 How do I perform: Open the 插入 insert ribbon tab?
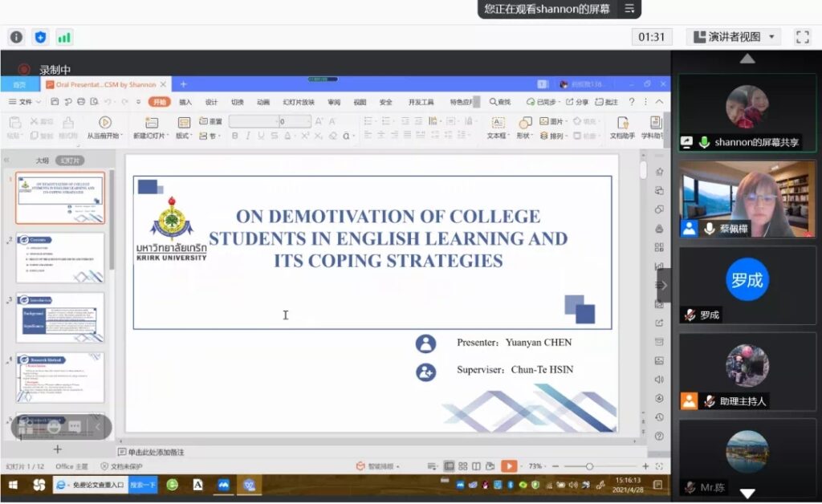(x=185, y=102)
